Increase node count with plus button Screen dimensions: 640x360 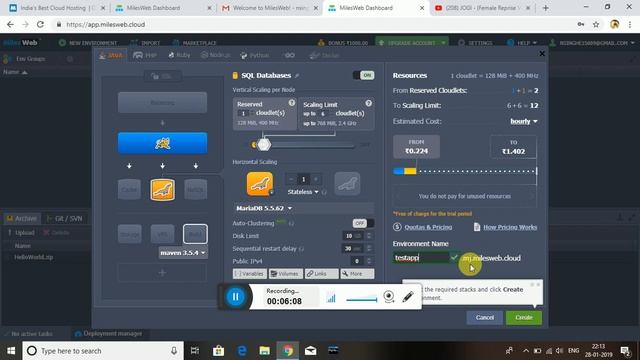(x=316, y=179)
